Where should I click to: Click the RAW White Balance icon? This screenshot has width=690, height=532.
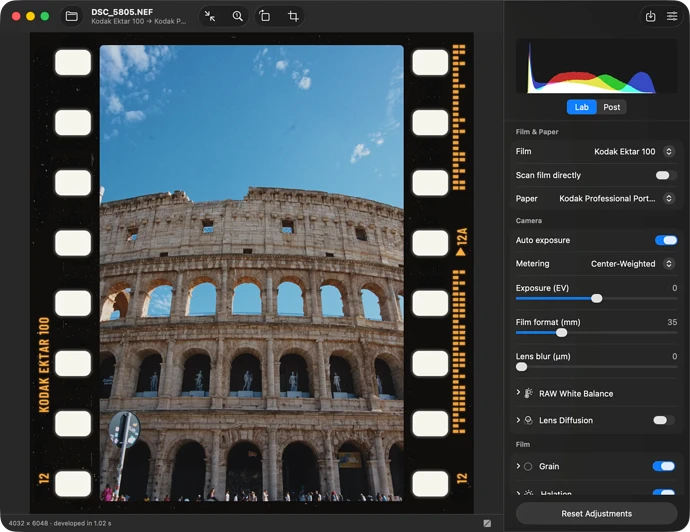point(529,393)
